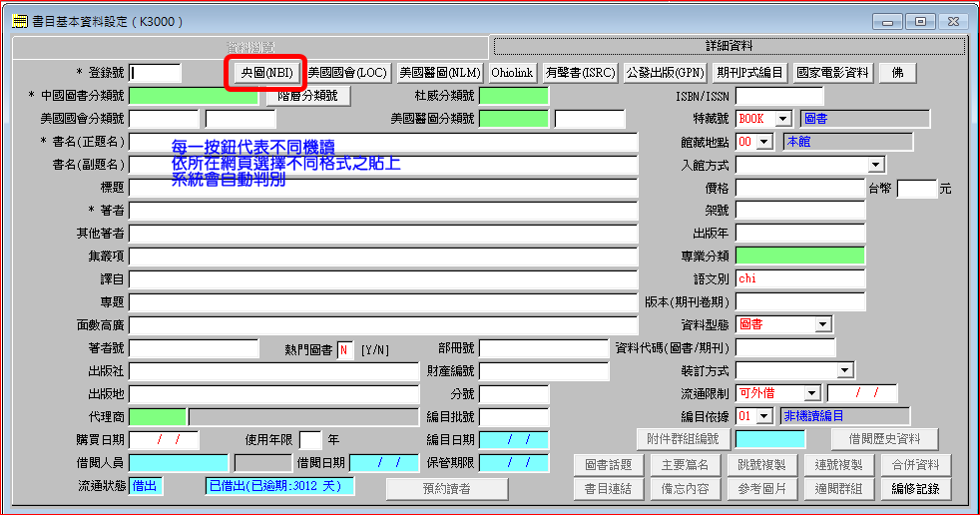Open the 資料型態 圖書 dropdown
Image resolution: width=980 pixels, height=515 pixels.
[823, 324]
